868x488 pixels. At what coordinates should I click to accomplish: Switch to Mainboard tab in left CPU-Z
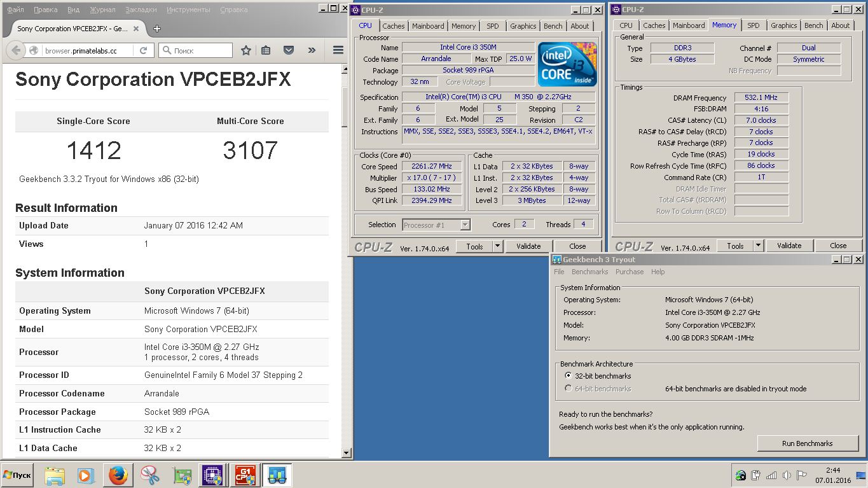click(428, 26)
